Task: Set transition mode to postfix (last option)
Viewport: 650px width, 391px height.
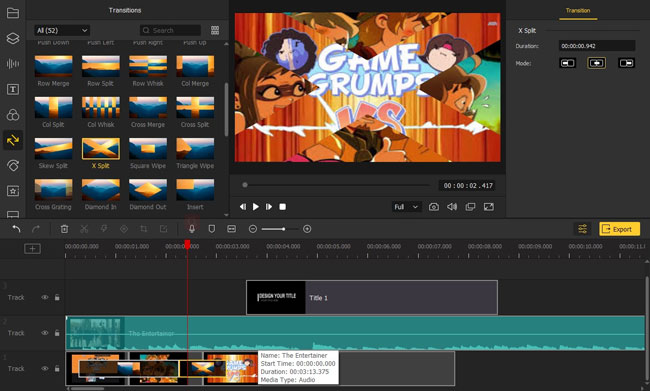Action: click(x=626, y=63)
